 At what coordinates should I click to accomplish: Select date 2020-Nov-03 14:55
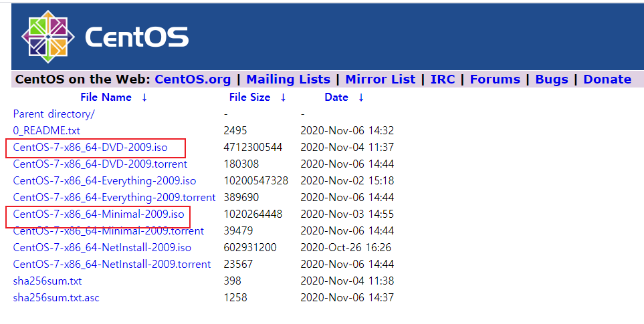pos(347,214)
